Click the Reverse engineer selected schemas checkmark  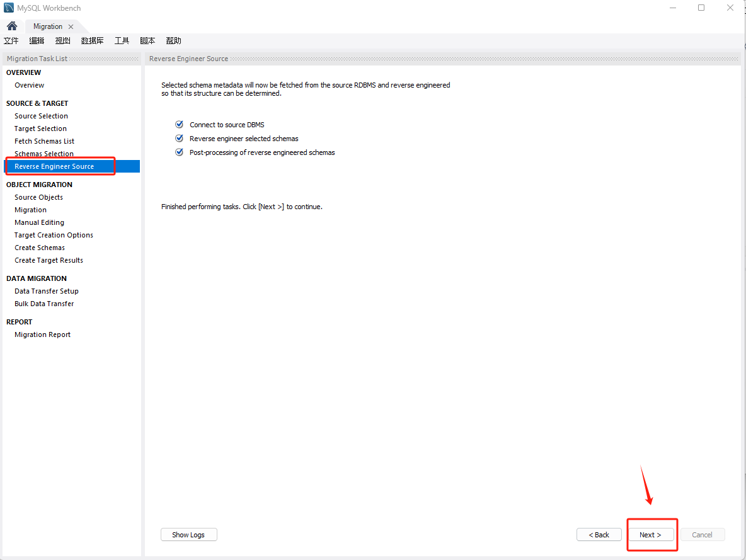[180, 138]
